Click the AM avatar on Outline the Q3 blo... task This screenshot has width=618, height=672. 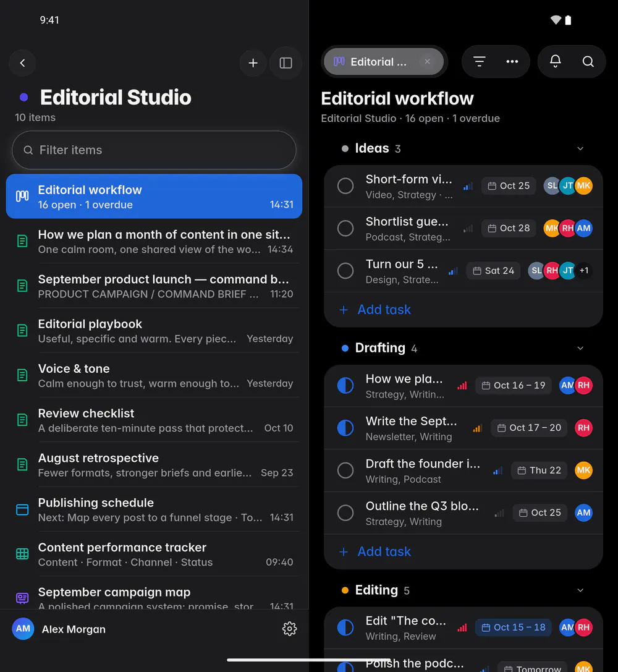point(583,513)
